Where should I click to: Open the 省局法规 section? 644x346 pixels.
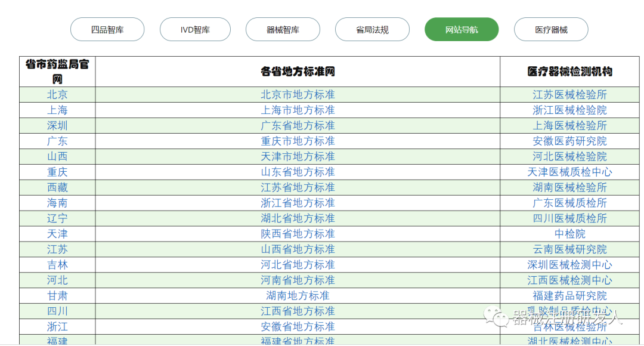pyautogui.click(x=372, y=29)
